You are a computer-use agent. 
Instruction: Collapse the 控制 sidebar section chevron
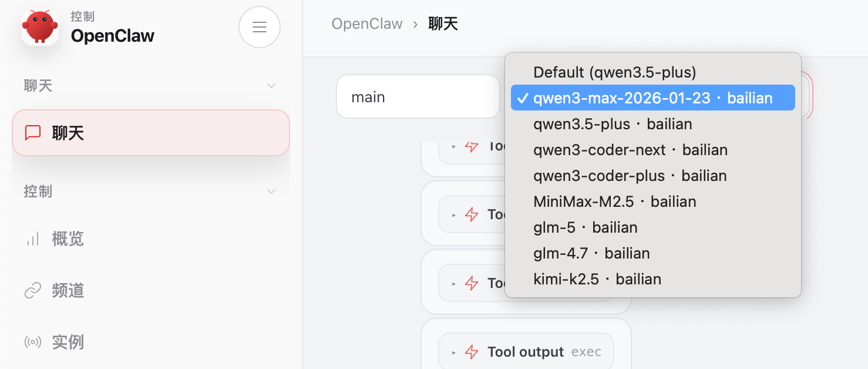(271, 192)
